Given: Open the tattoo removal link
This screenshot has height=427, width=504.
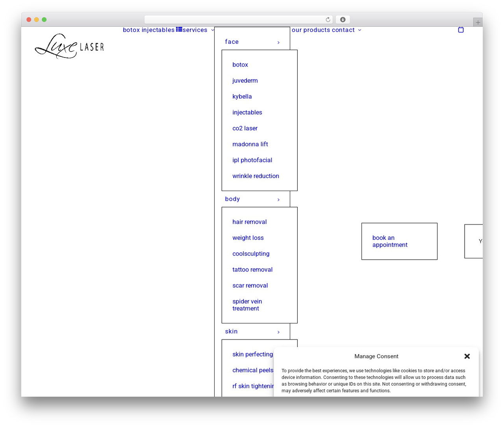Looking at the screenshot, I should pyautogui.click(x=252, y=269).
